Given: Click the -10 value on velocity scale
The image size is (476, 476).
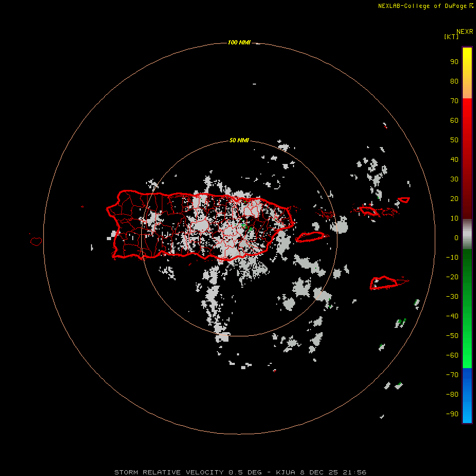Looking at the screenshot, I should pos(452,258).
